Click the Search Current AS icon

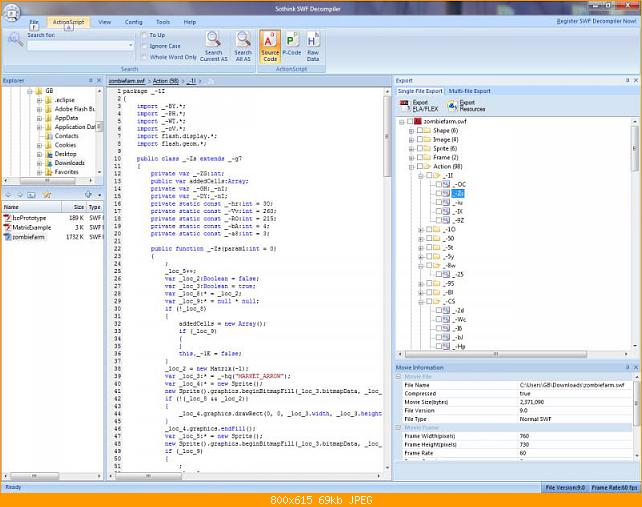click(x=213, y=46)
